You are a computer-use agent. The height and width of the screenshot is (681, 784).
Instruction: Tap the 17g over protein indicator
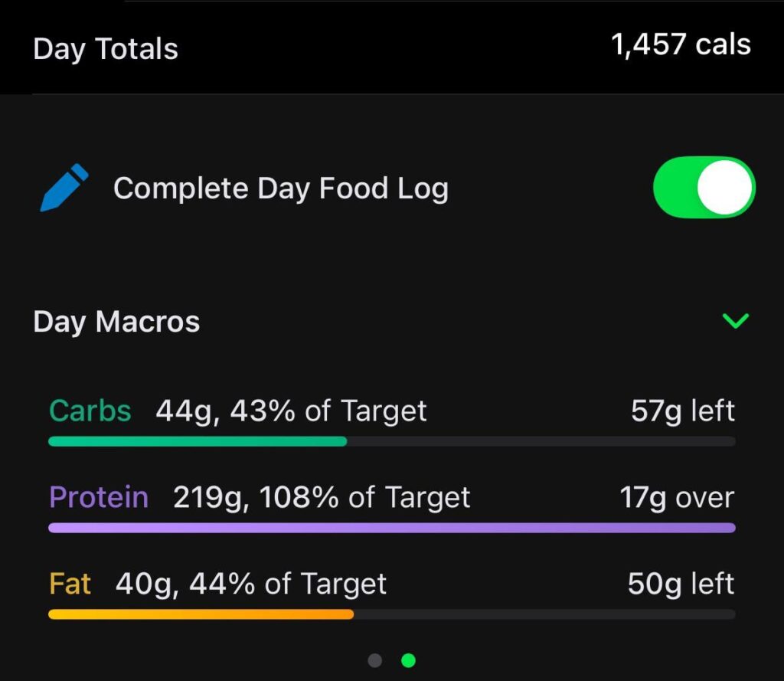[677, 497]
